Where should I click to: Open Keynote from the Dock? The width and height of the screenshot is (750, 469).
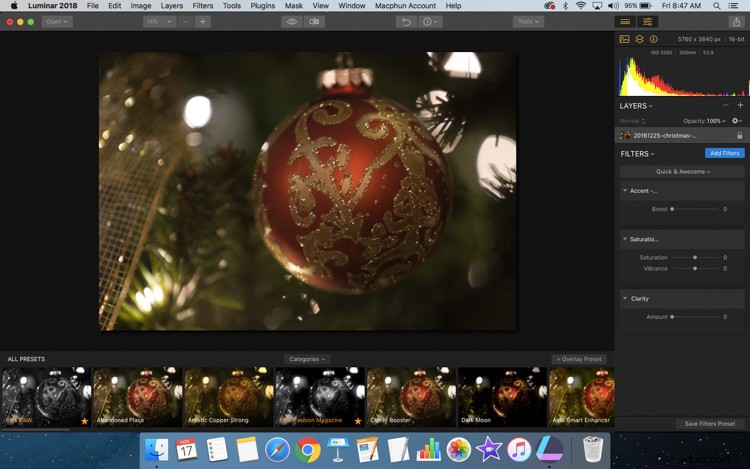(338, 449)
